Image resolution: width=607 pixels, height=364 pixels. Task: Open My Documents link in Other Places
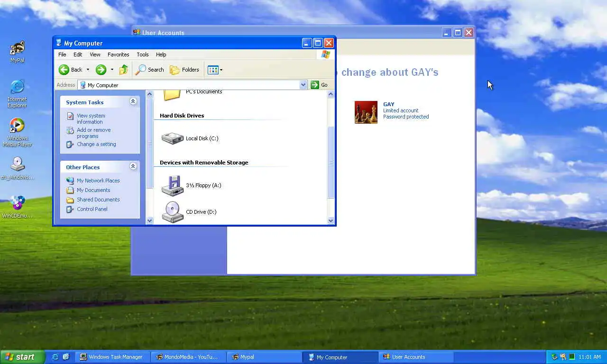tap(93, 190)
